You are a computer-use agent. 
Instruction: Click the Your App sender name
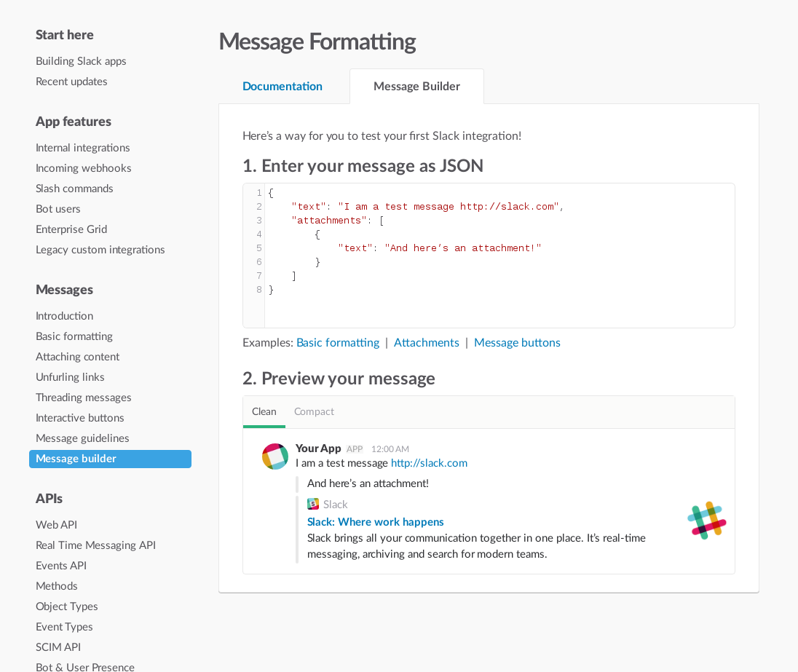[x=318, y=448]
